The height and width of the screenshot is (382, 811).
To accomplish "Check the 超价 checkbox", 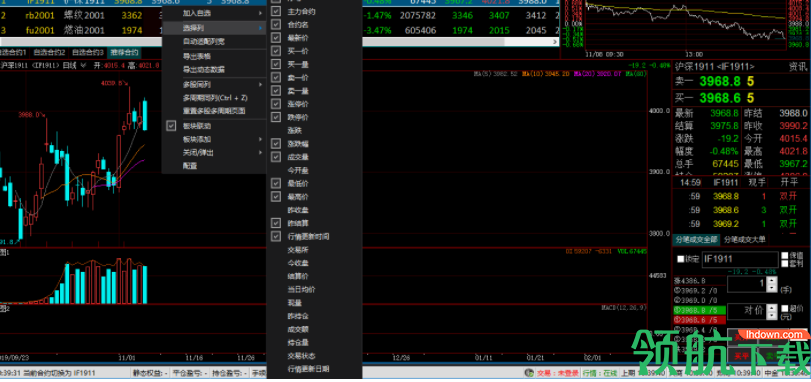I will (785, 308).
